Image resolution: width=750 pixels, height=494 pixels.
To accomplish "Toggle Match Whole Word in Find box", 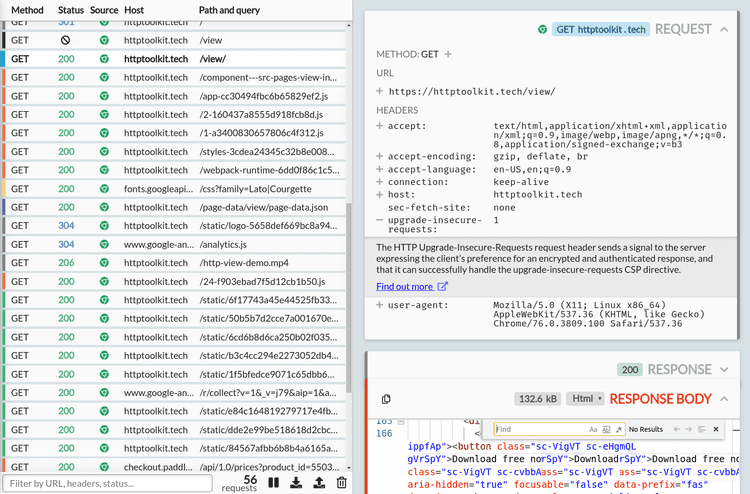I will tap(605, 429).
